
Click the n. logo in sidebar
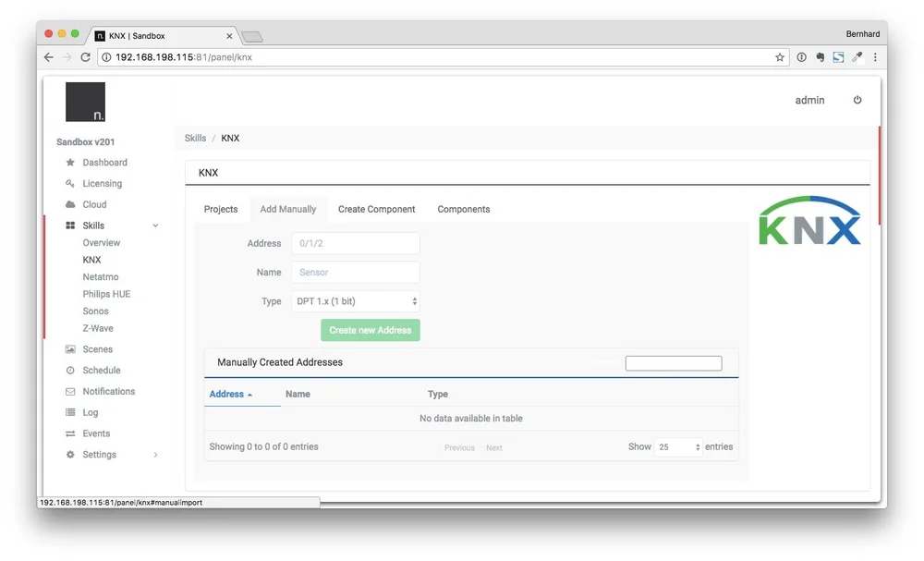coord(85,102)
